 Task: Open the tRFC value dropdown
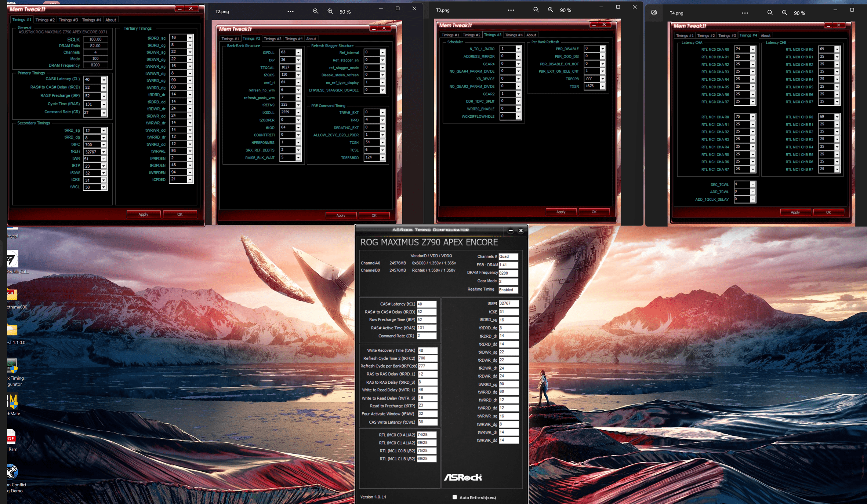[104, 145]
